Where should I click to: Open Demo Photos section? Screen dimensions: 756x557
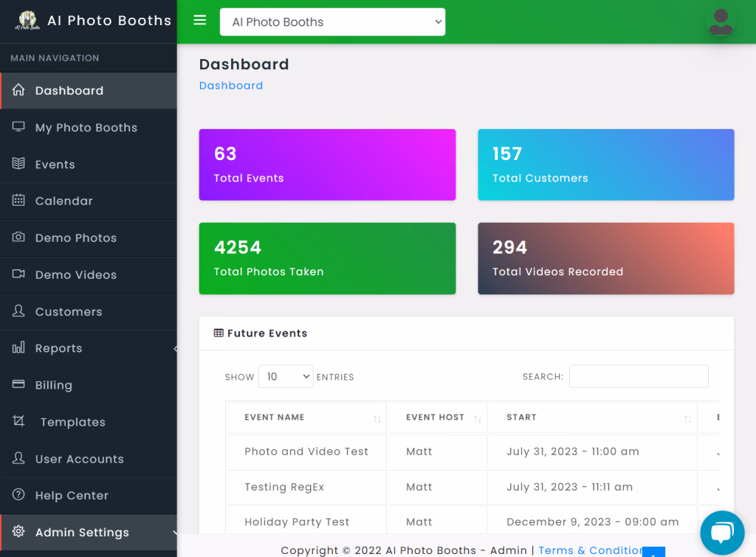coord(89,238)
